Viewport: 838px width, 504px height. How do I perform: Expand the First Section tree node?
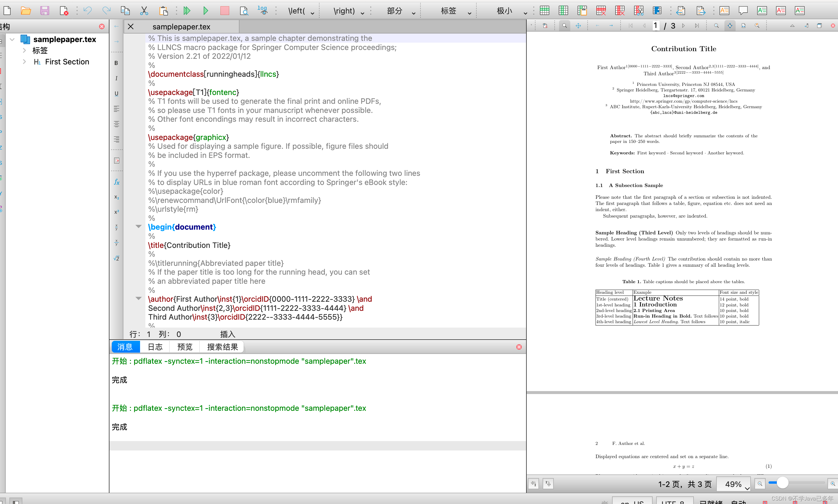[x=24, y=62]
